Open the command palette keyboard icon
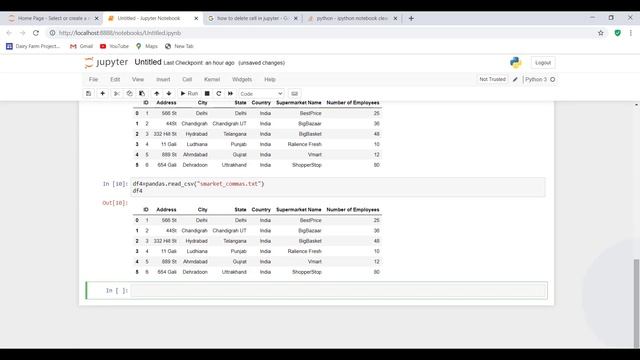Screen dimensions: 640x360 coord(294,93)
